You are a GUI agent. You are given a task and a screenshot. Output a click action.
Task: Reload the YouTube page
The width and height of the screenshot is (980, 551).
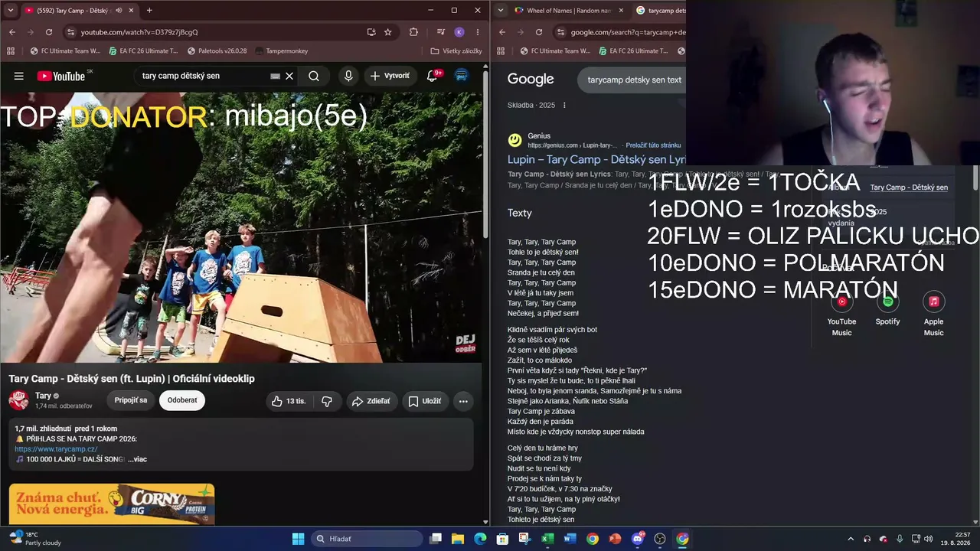point(49,32)
